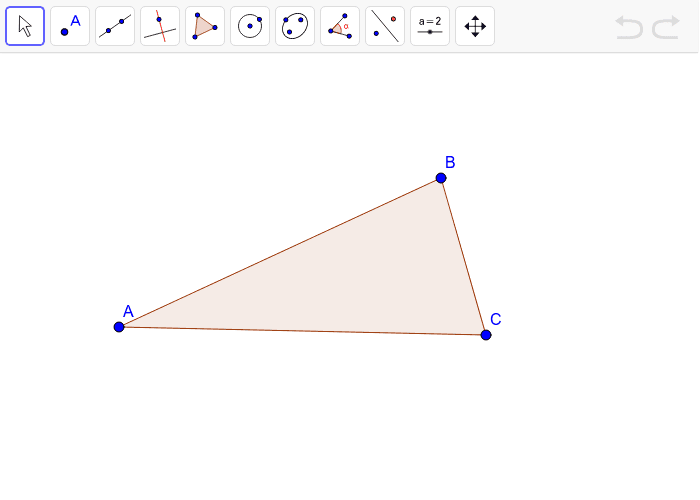Select the Perpendicular Line tool
The height and width of the screenshot is (500, 700).
pos(160,26)
